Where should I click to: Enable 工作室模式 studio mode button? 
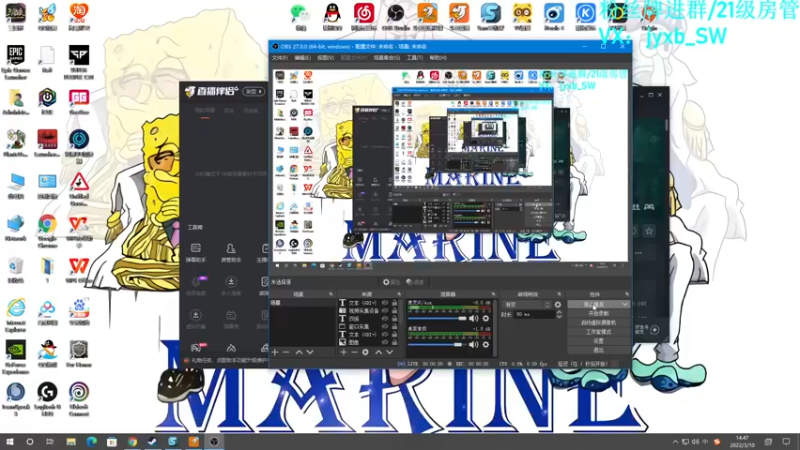pyautogui.click(x=598, y=332)
